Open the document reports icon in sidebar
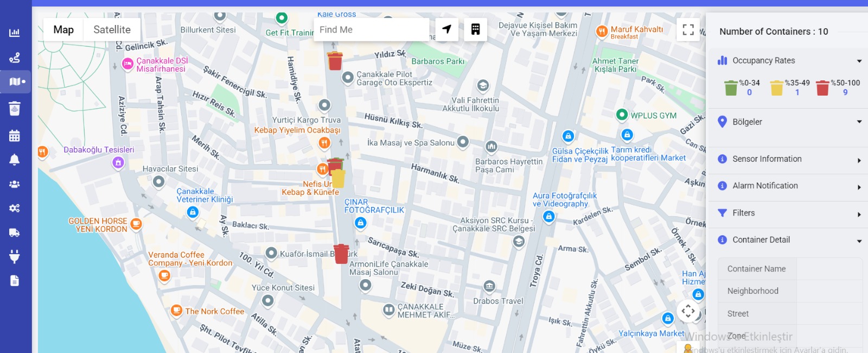The image size is (868, 353). [x=15, y=280]
